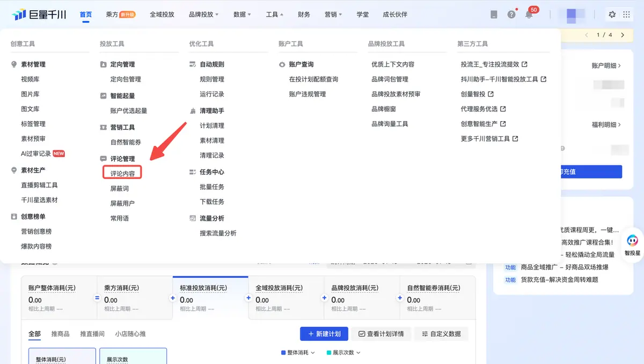Open 评论内容 under 评论管理

pyautogui.click(x=122, y=174)
